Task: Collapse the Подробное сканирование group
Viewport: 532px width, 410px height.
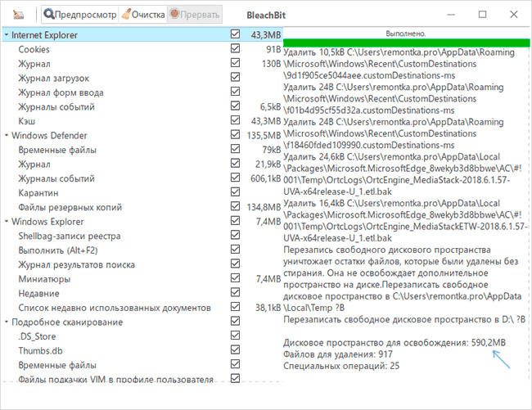Action: (6, 322)
